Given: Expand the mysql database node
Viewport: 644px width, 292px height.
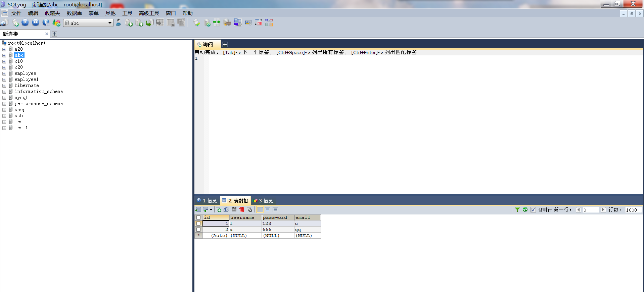Looking at the screenshot, I should click(4, 98).
